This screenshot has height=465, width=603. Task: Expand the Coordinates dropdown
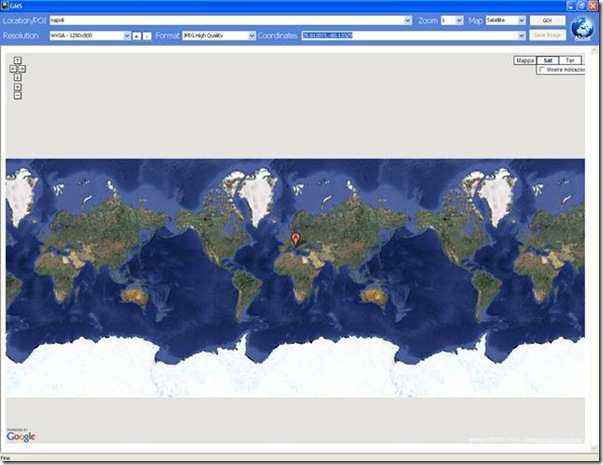click(521, 36)
